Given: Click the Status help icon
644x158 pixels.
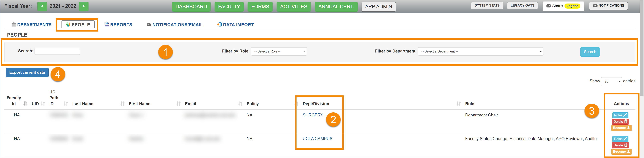Looking at the screenshot, I should [548, 6].
